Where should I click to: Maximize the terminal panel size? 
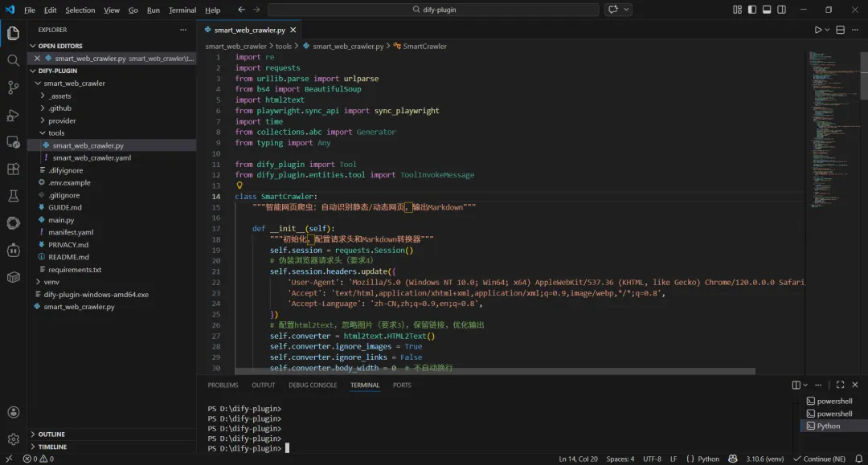coord(839,385)
